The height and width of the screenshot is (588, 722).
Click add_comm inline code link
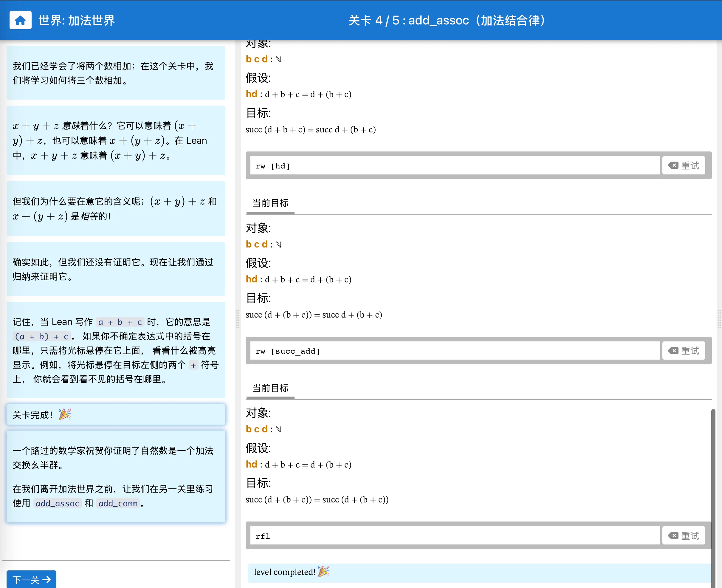pos(118,503)
